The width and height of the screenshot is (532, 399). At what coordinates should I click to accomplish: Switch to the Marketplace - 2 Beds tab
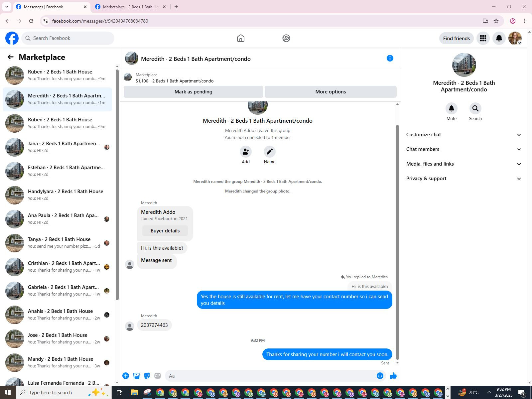pos(131,7)
